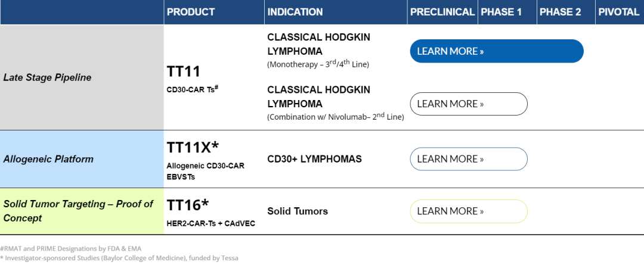The width and height of the screenshot is (644, 265).
Task: Click Learn More for CD30+ Lymphomas
Action: click(x=469, y=159)
